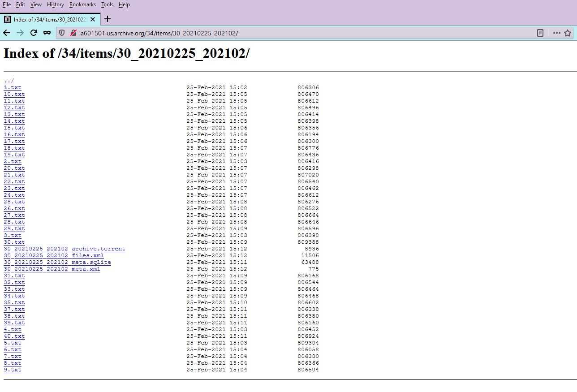
Task: Open tracking protection shield info
Action: [62, 33]
